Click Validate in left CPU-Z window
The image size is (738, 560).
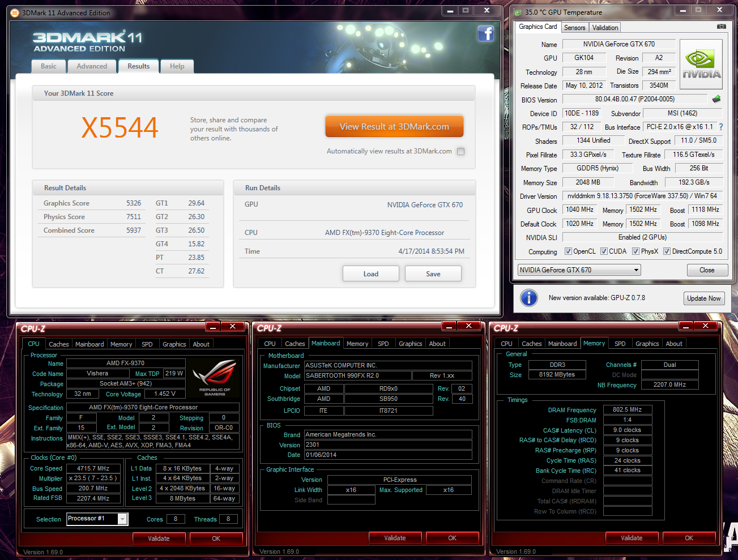point(159,538)
